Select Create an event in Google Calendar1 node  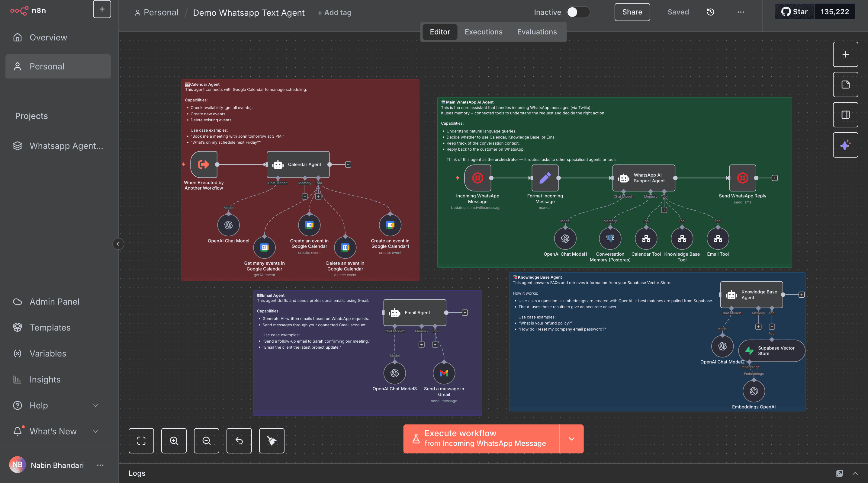pyautogui.click(x=390, y=225)
